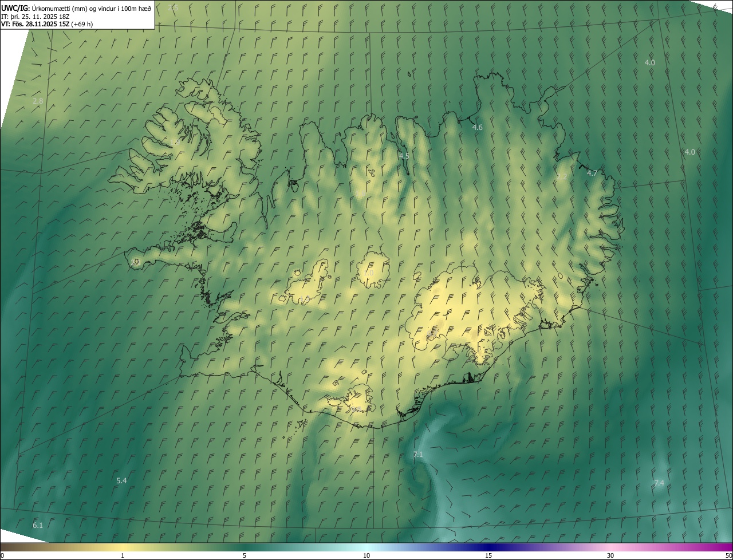733x560 pixels.
Task: Click the 5.4 value label on the map
Action: pos(121,480)
